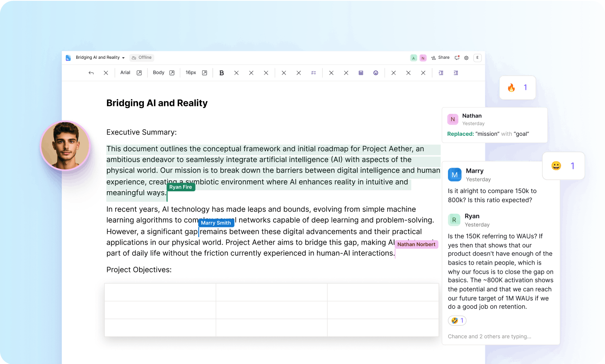Screen dimensions: 605x364
Task: Click the Offline status badge
Action: coord(142,58)
